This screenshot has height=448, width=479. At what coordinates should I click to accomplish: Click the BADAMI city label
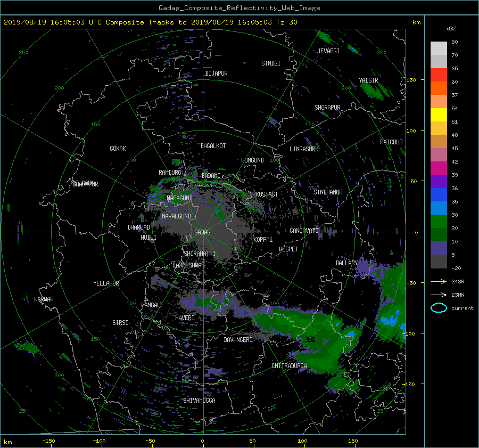[211, 176]
